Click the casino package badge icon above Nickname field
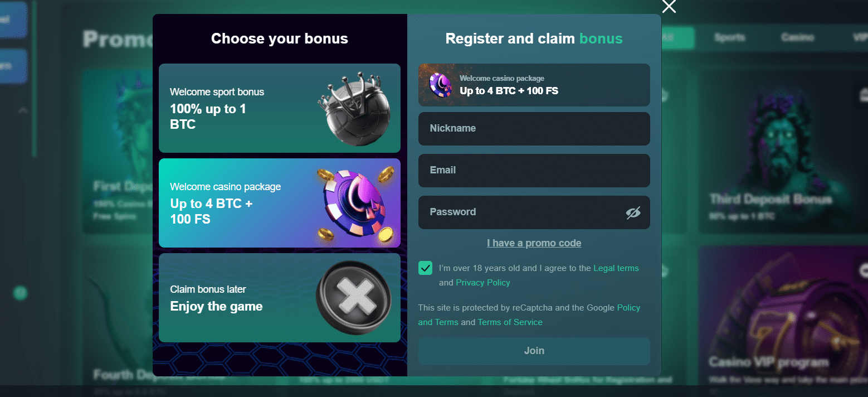Image resolution: width=868 pixels, height=397 pixels. pos(440,85)
